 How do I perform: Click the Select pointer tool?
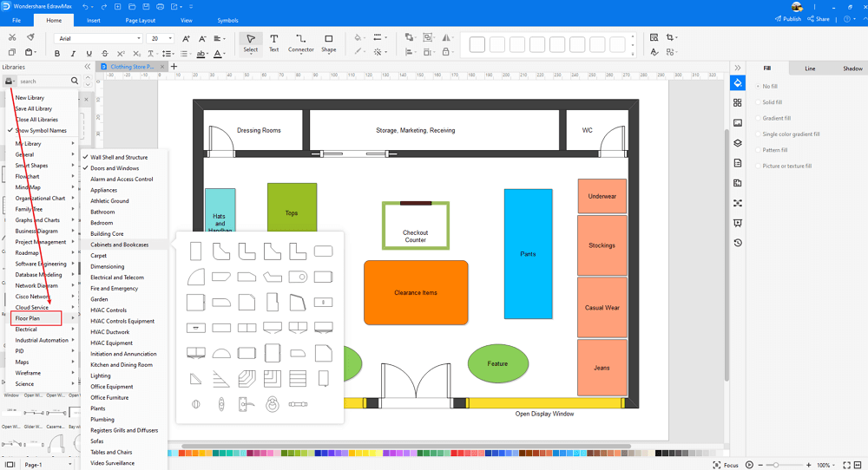point(251,42)
